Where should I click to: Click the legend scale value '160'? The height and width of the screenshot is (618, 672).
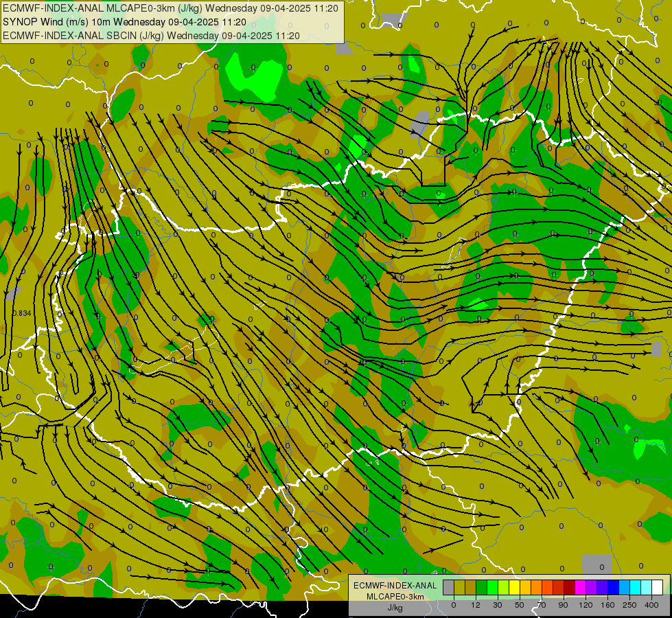[607, 605]
